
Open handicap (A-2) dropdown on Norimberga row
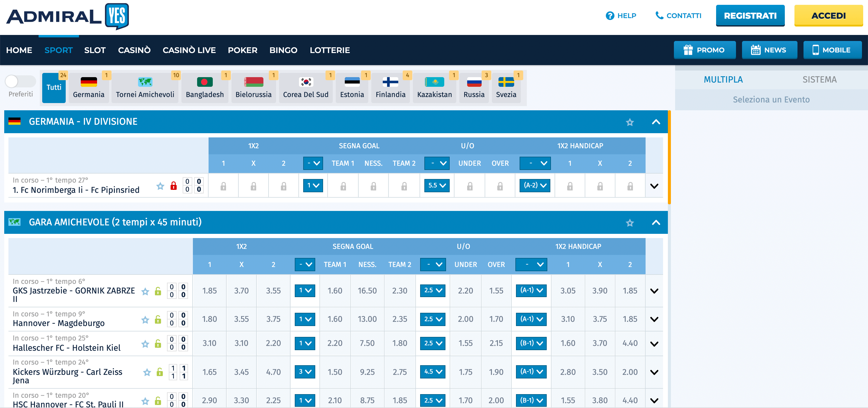(535, 185)
